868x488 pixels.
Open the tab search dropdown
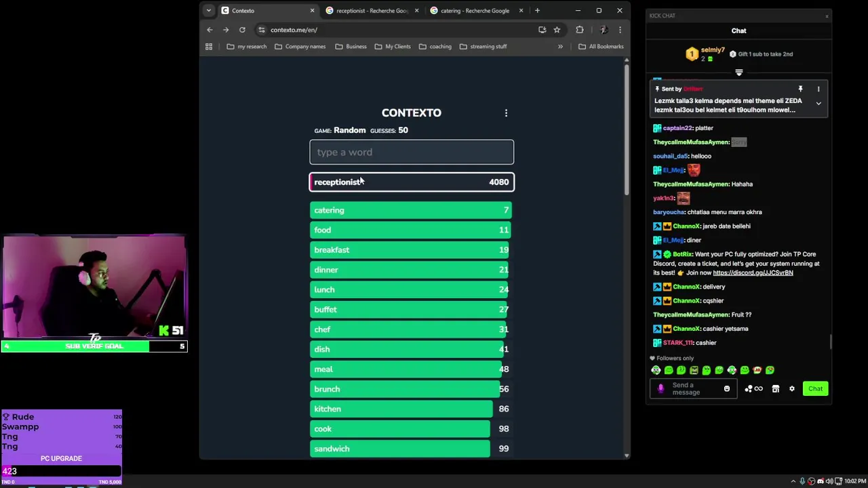[208, 10]
